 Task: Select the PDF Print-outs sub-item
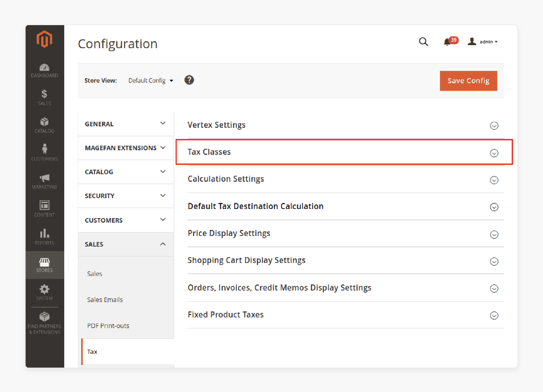(108, 326)
